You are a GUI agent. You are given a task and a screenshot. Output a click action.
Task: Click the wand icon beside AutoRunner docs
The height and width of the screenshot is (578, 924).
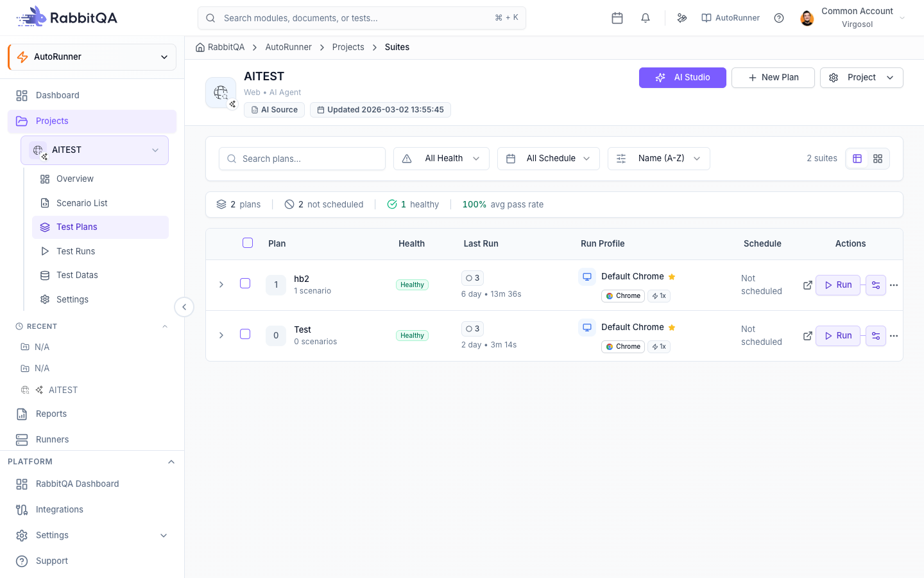682,18
